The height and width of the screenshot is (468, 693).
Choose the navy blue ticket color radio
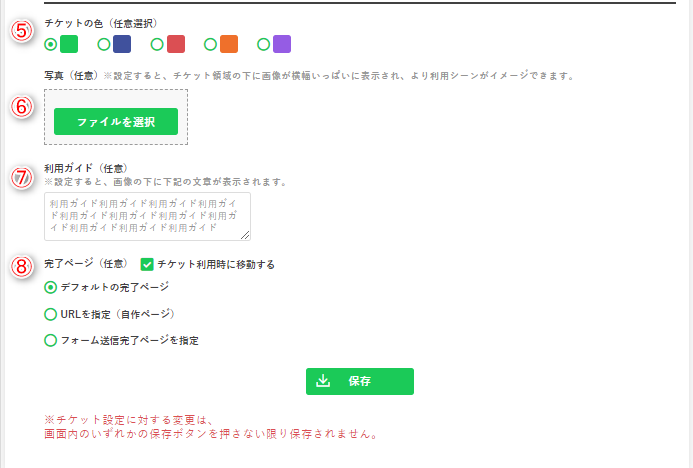point(104,44)
